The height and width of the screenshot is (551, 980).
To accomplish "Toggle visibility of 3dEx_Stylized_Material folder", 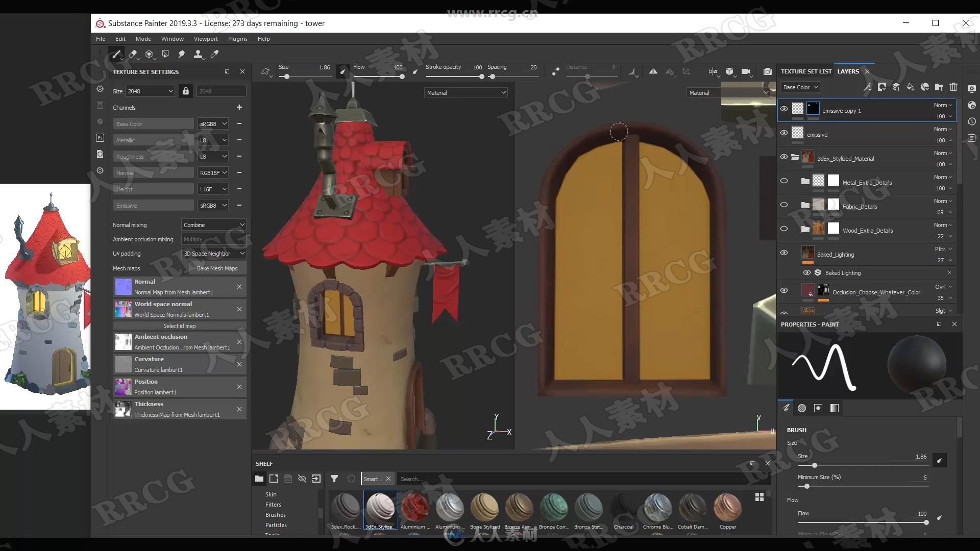I will [784, 157].
